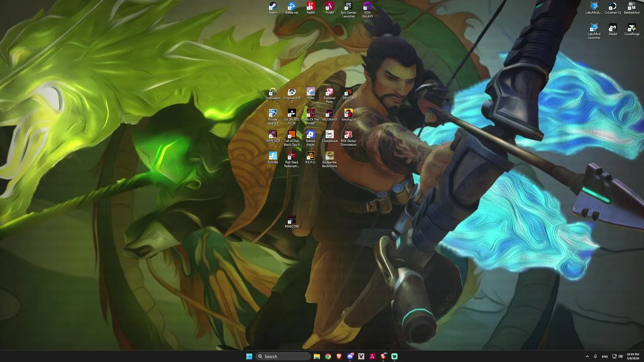Viewport: 644px width, 362px height.
Task: Open the clock and date flyout
Action: pos(633,356)
